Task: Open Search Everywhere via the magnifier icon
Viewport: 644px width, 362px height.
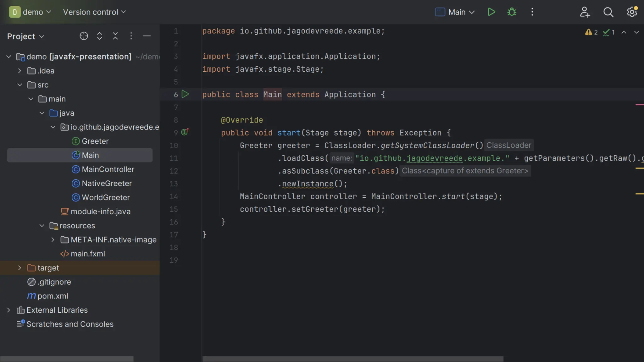Action: [x=608, y=12]
